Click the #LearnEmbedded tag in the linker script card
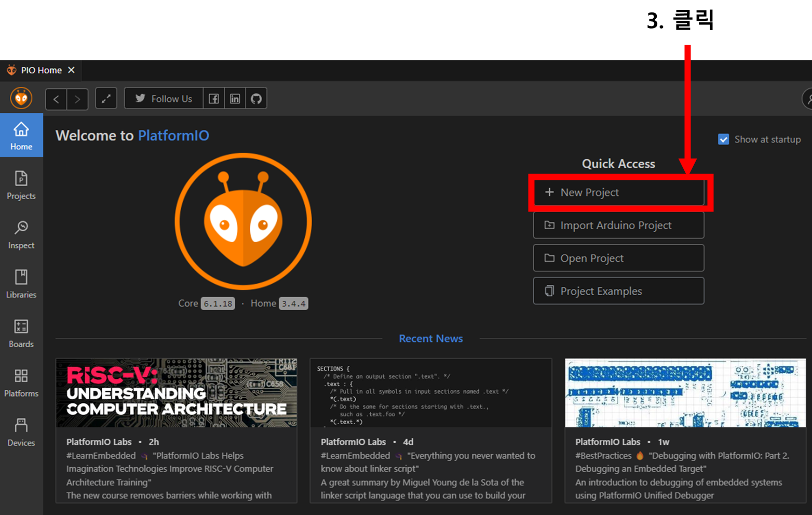This screenshot has height=515, width=812. [355, 456]
